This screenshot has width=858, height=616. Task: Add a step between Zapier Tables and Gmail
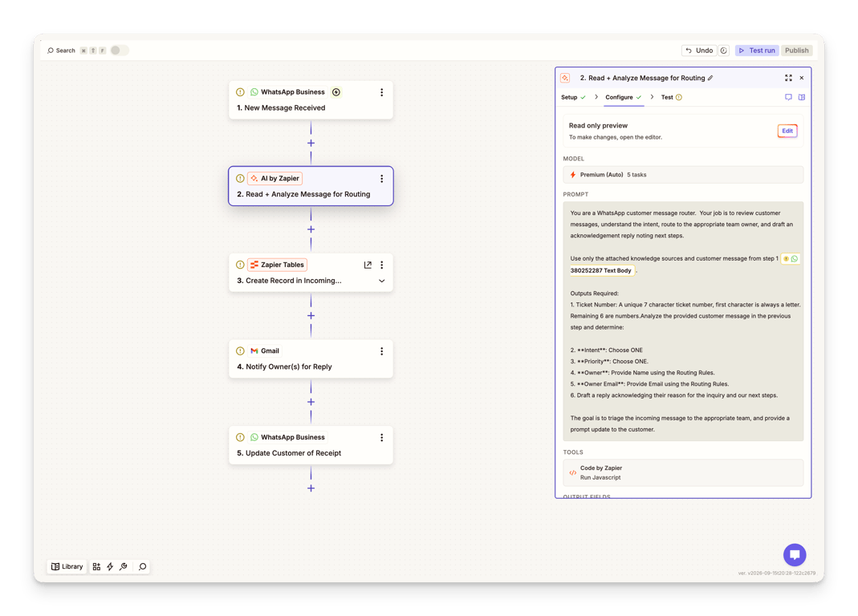point(311,316)
